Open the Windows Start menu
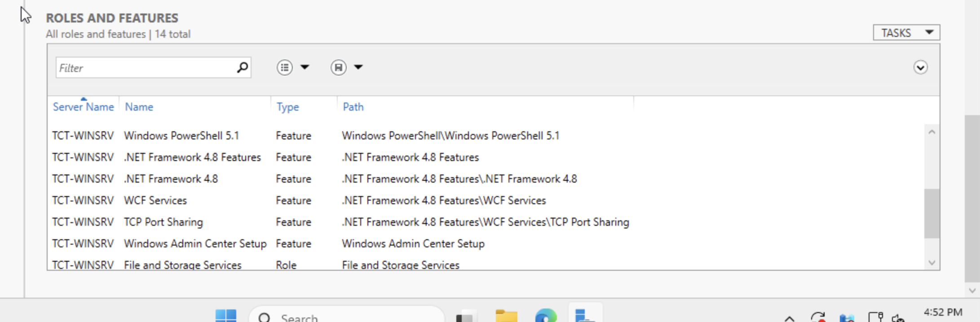 (226, 316)
